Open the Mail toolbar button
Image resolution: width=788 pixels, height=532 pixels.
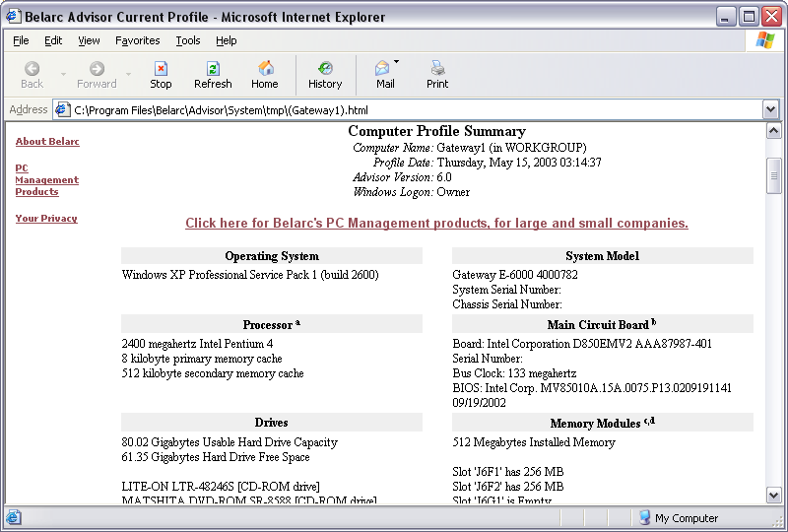[385, 75]
